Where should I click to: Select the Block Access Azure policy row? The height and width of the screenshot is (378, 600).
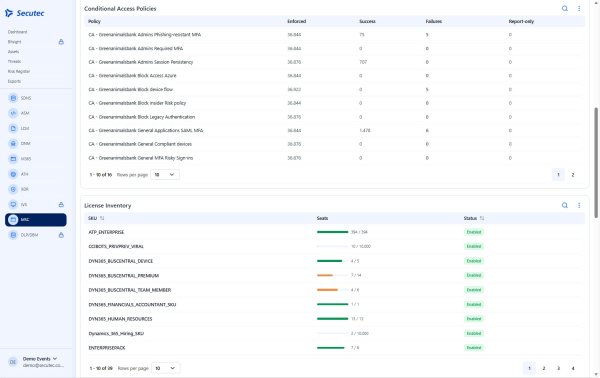pos(334,76)
